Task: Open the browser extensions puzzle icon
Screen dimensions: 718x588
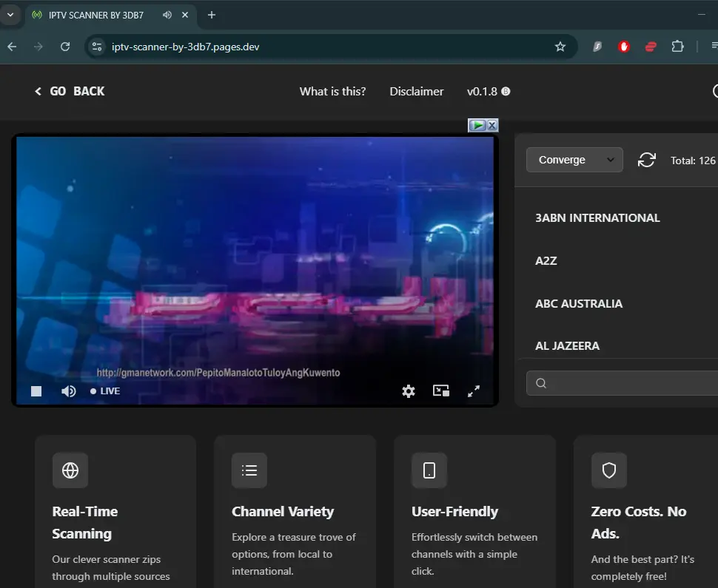Action: 677,47
